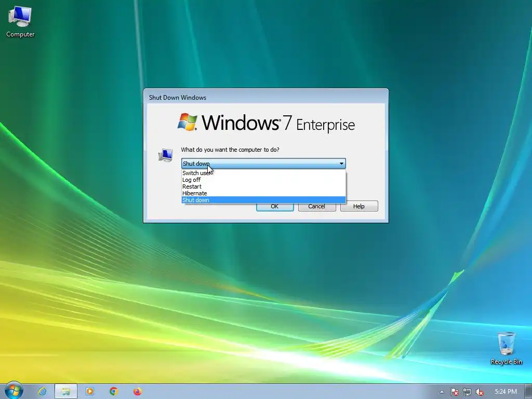Open the Computer desktop icon

click(x=20, y=22)
